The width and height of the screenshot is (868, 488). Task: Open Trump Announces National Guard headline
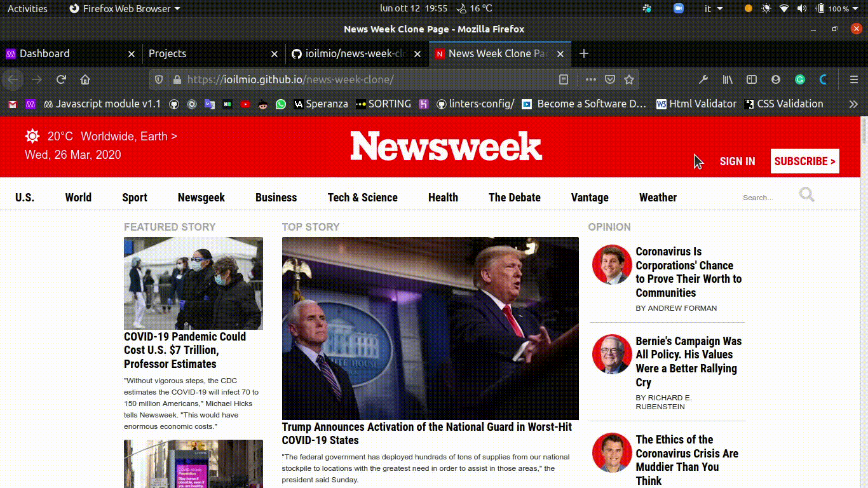[x=427, y=433]
